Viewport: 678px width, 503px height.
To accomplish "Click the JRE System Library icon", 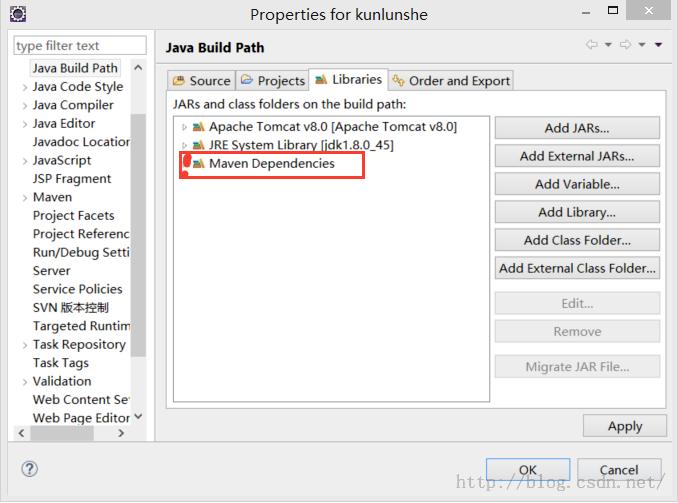I will (x=198, y=145).
